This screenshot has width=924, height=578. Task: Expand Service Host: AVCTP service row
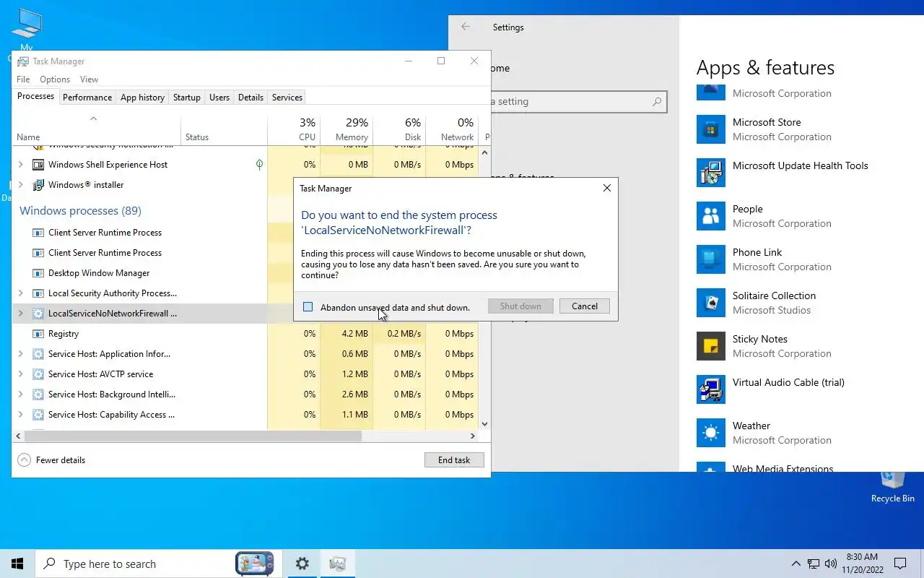21,374
